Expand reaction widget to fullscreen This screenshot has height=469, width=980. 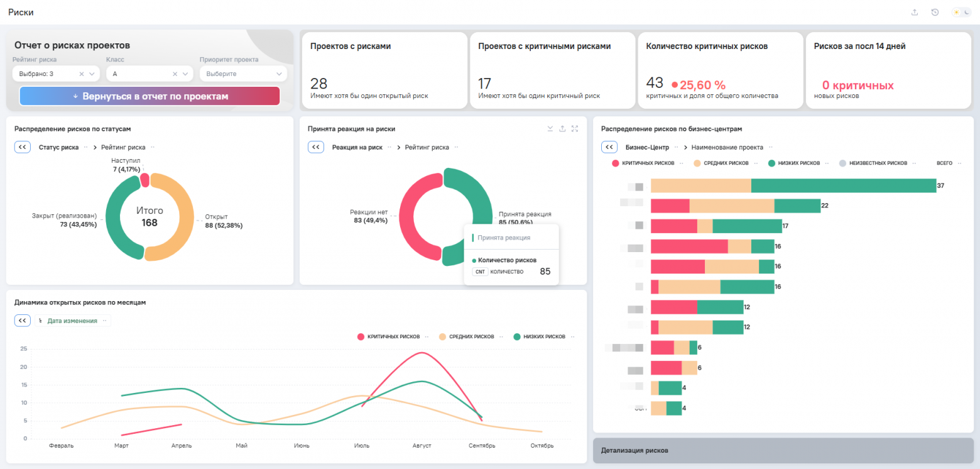pyautogui.click(x=575, y=128)
